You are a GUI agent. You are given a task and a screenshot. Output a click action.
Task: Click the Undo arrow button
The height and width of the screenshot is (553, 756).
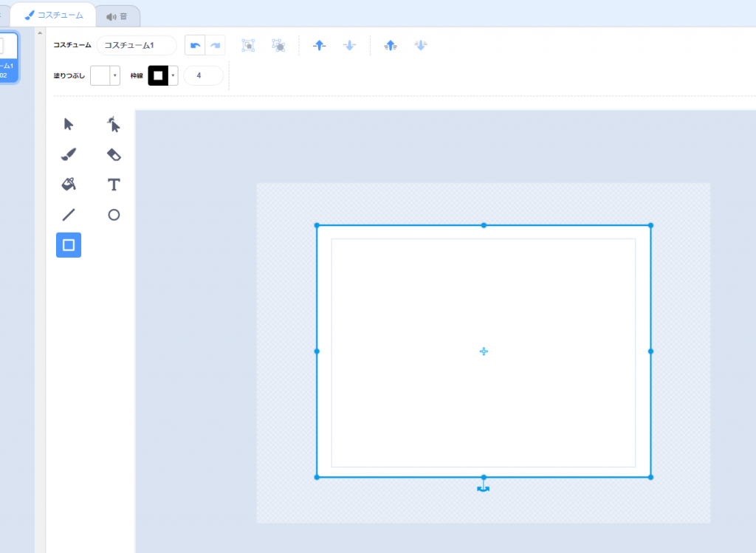(195, 46)
